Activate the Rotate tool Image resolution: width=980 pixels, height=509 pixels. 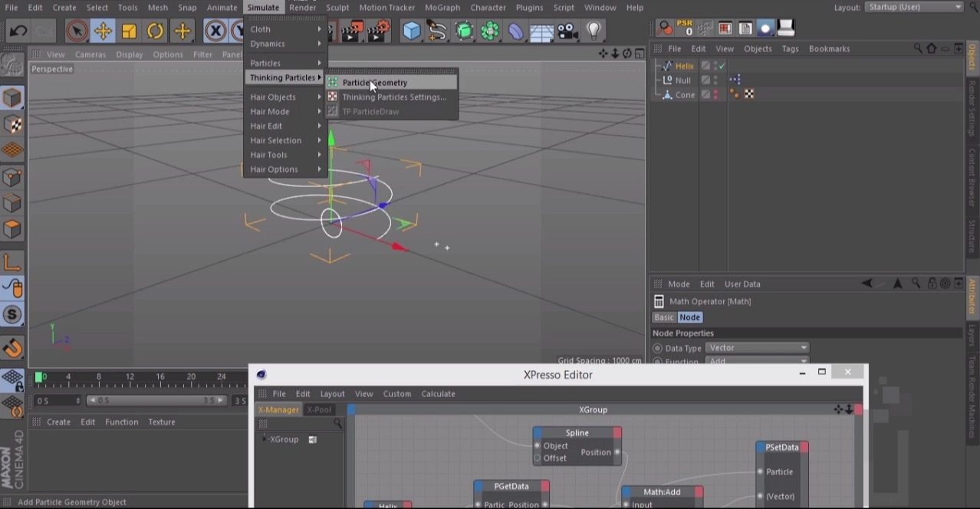pyautogui.click(x=156, y=31)
